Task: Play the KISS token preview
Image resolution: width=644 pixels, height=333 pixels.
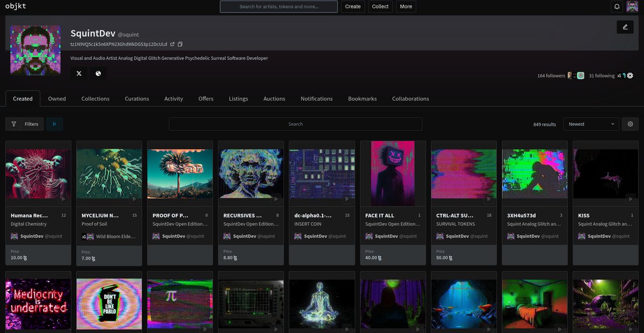Action: tap(630, 199)
